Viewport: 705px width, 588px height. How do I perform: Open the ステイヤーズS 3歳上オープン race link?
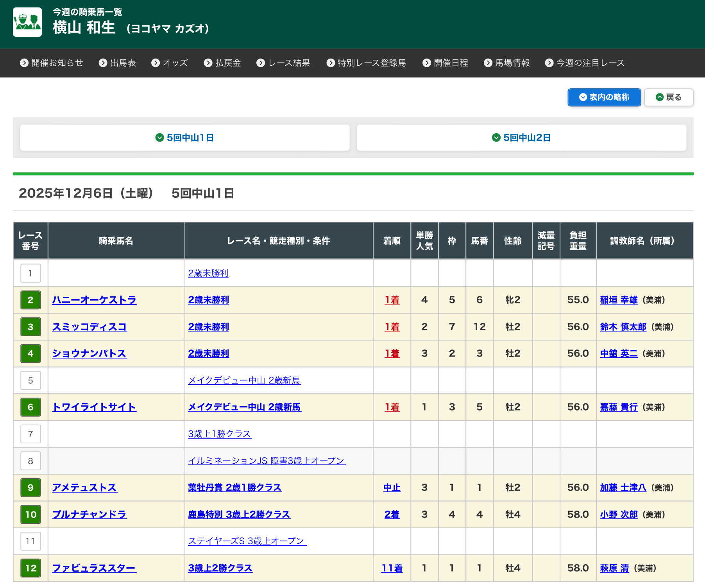point(247,541)
